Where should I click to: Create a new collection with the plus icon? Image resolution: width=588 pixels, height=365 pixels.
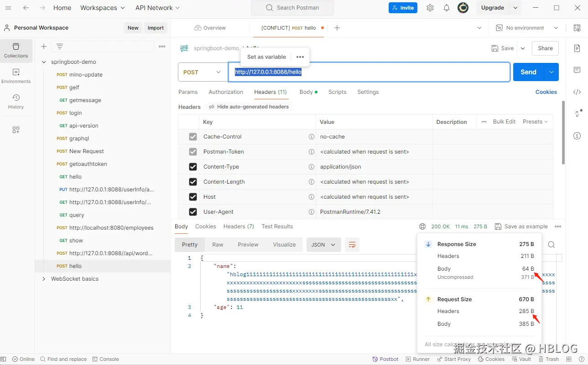[x=44, y=46]
